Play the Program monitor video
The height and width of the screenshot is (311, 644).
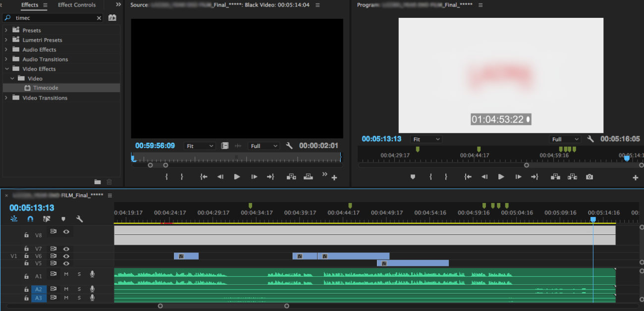point(501,177)
